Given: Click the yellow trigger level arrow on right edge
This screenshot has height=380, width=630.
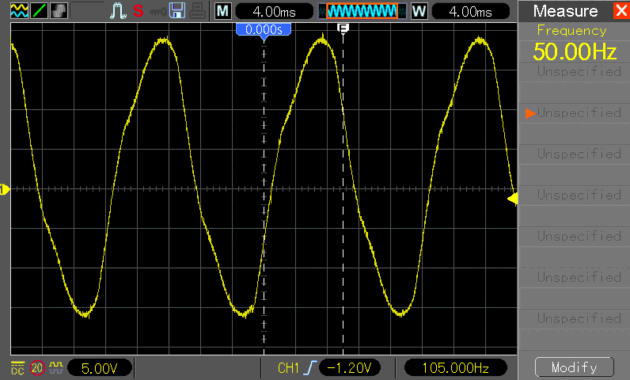Looking at the screenshot, I should [513, 198].
